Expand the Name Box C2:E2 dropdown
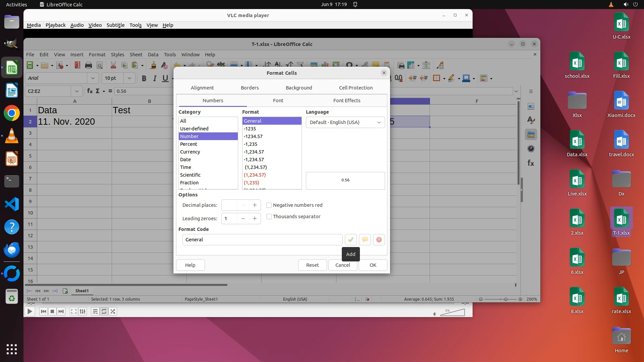 click(x=76, y=91)
